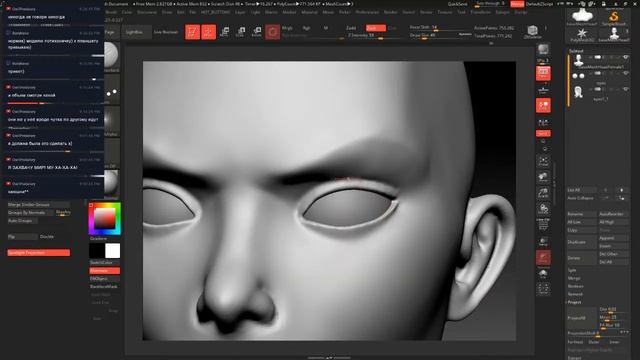The height and width of the screenshot is (360, 640).
Task: Open the Zplugin menu
Action: tap(502, 12)
